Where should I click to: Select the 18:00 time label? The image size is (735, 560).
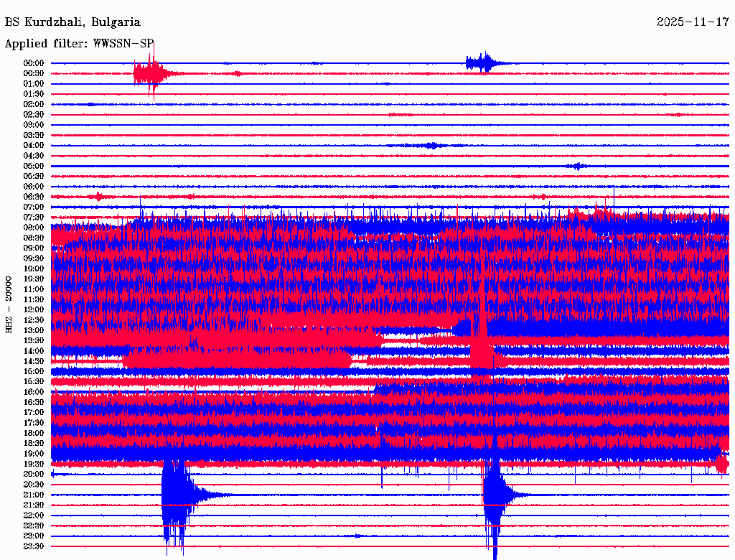pyautogui.click(x=34, y=434)
